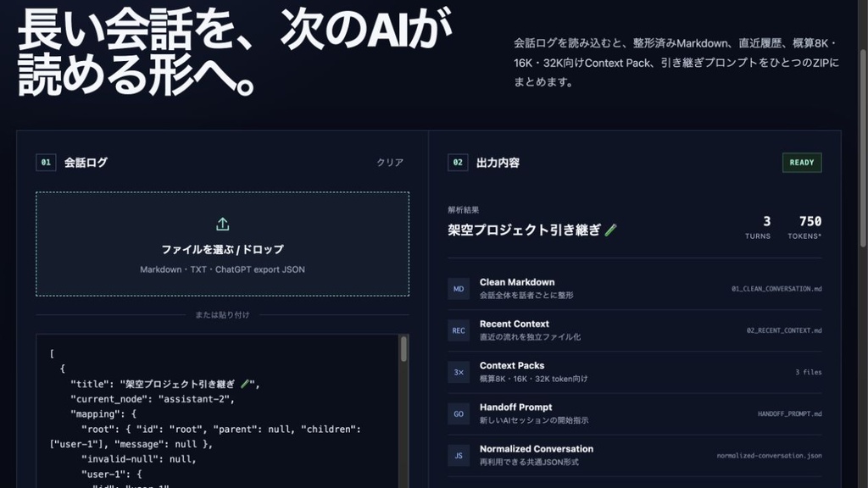
Task: Click the 'Markdown・TXT・ChatGPT export JSON' hint text
Action: pos(223,269)
